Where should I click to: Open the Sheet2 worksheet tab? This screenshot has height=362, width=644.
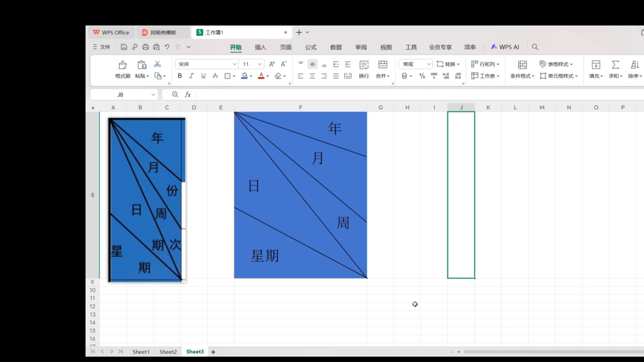(168, 352)
